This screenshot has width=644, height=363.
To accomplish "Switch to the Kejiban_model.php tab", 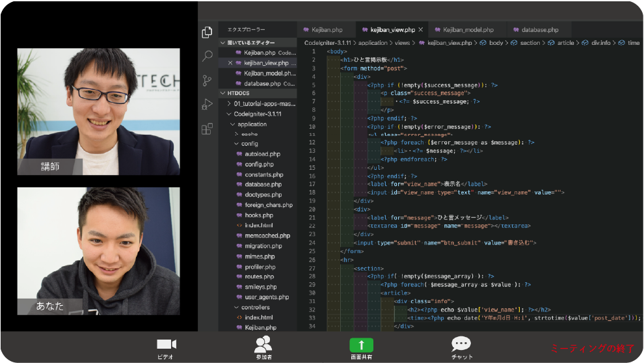I will [x=468, y=30].
